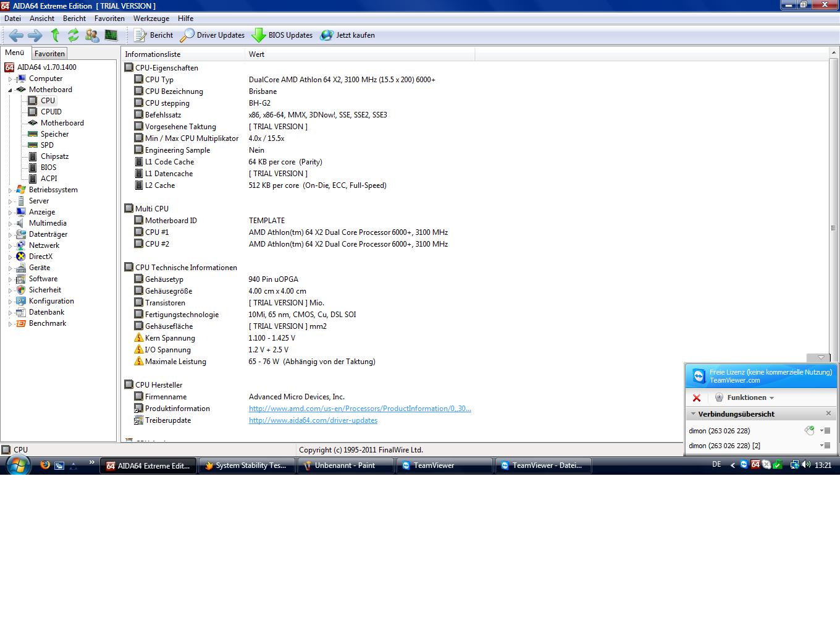
Task: Select the Kern Spannung warning row icon
Action: point(139,338)
